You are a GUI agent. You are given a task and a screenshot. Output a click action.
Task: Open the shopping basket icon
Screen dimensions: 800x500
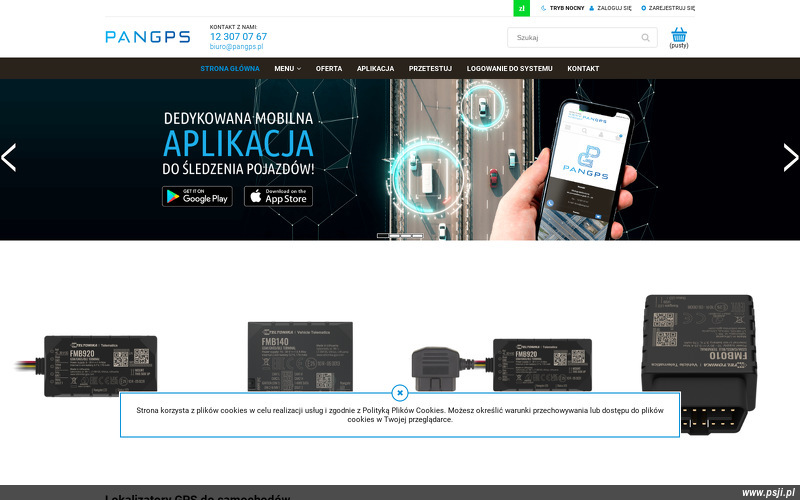(679, 35)
